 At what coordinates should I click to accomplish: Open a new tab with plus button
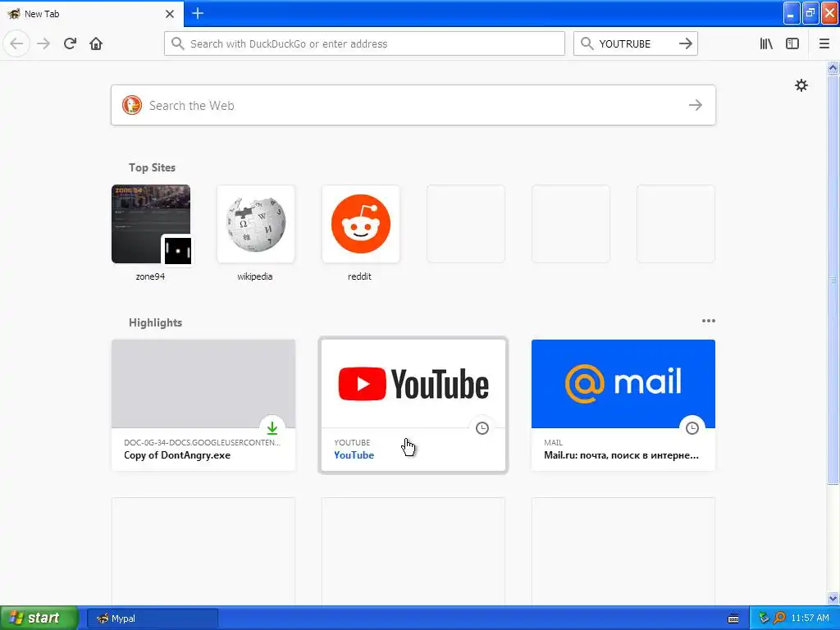point(198,13)
